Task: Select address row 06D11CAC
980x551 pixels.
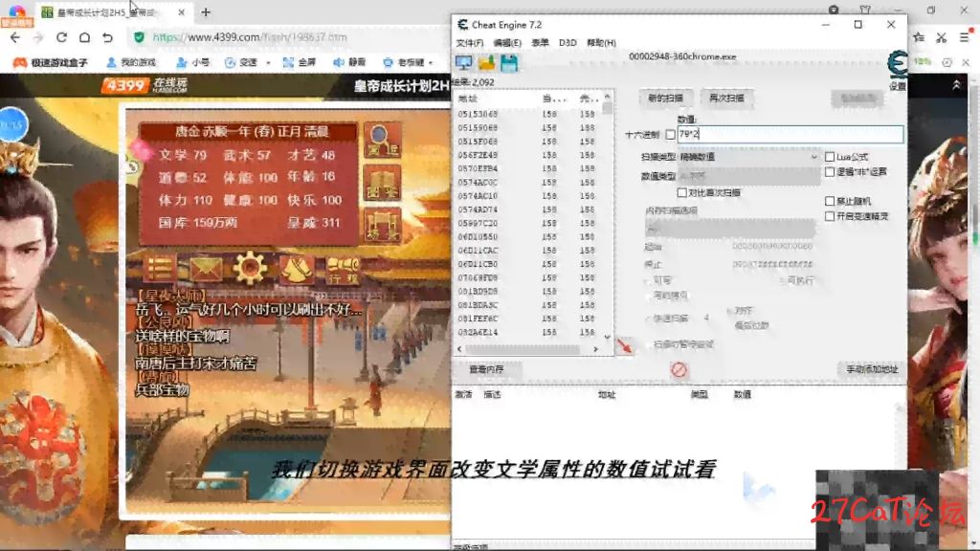Action: pos(528,251)
